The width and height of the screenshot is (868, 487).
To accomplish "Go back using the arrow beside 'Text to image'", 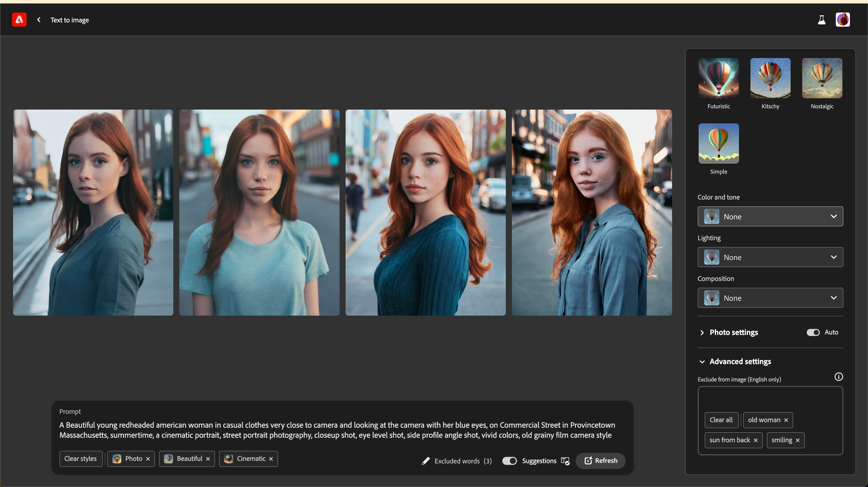I will coord(39,20).
